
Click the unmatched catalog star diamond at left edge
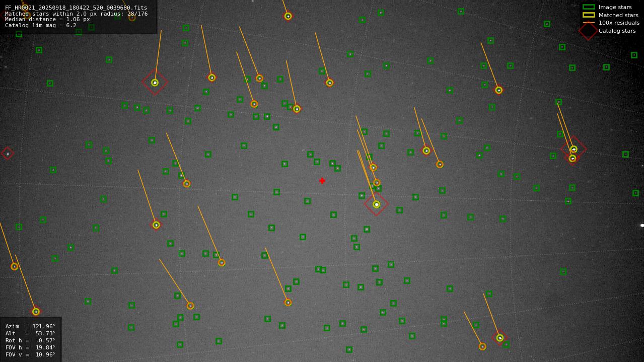7,153
